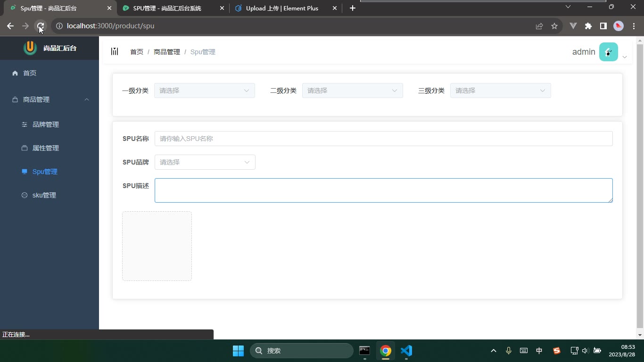The image size is (644, 362).
Task: Expand the admin user dropdown arrow
Action: 625,57
